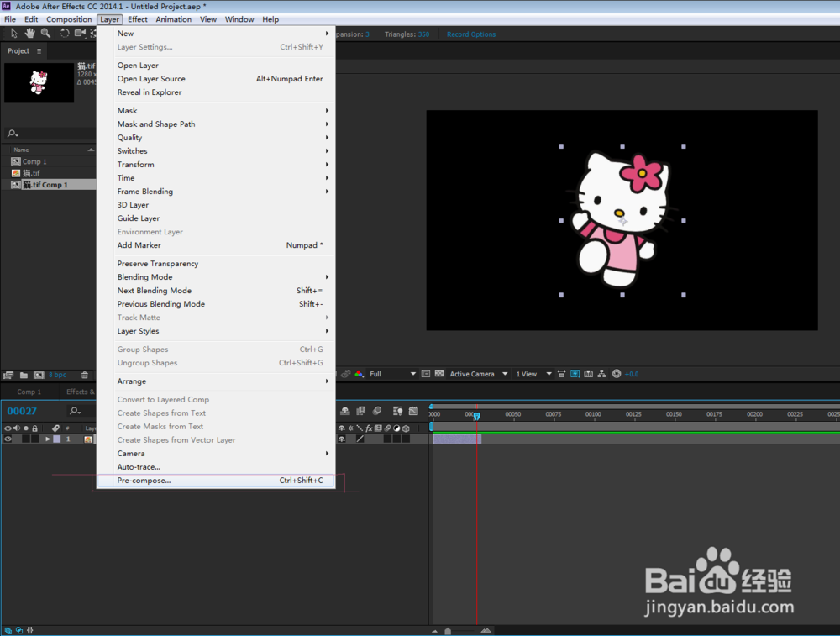Open the Effect menu
Image resolution: width=840 pixels, height=636 pixels.
[138, 19]
